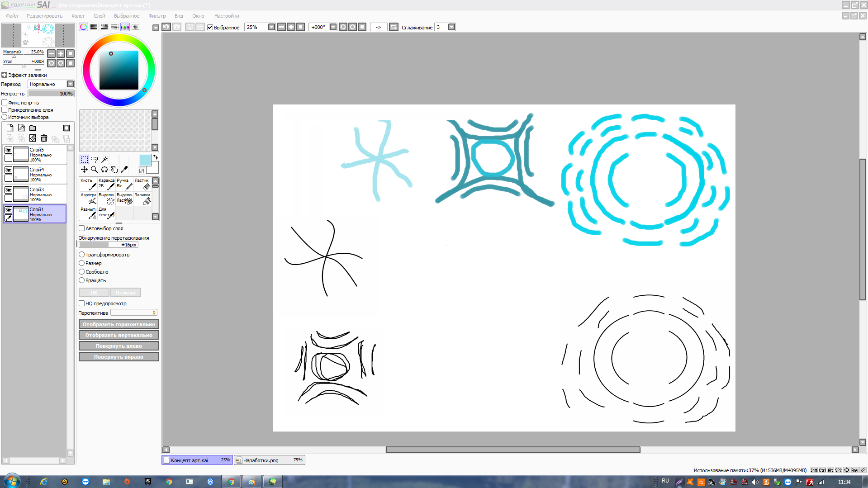Select the Аэрограф airbrush tool
The height and width of the screenshot is (488, 868).
[88, 198]
